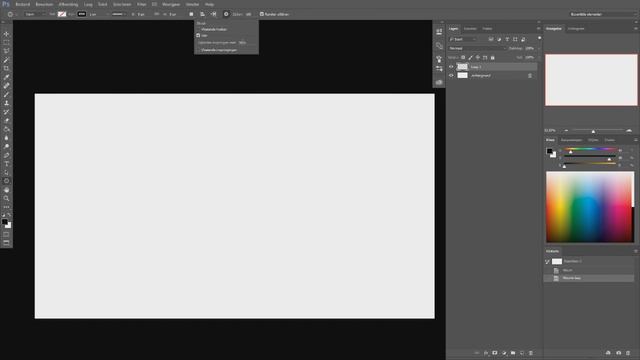The width and height of the screenshot is (640, 360).
Task: Open the Afbeelding menu
Action: [x=68, y=4]
